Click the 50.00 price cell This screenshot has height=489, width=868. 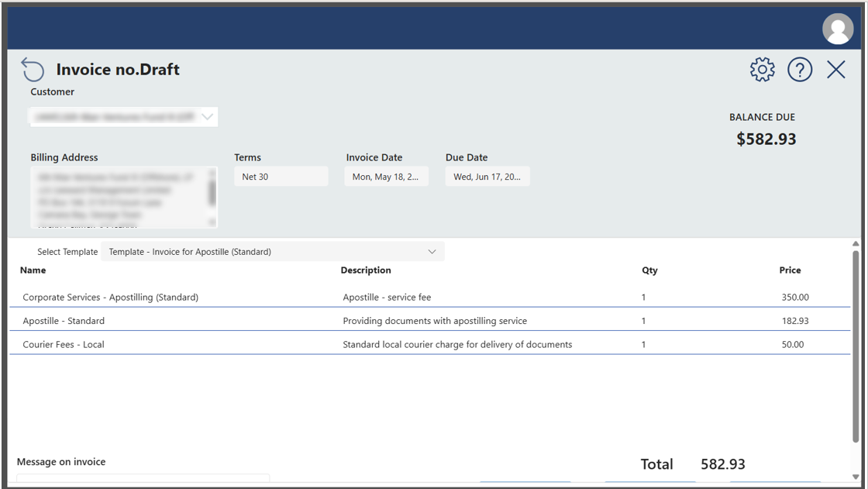(793, 344)
